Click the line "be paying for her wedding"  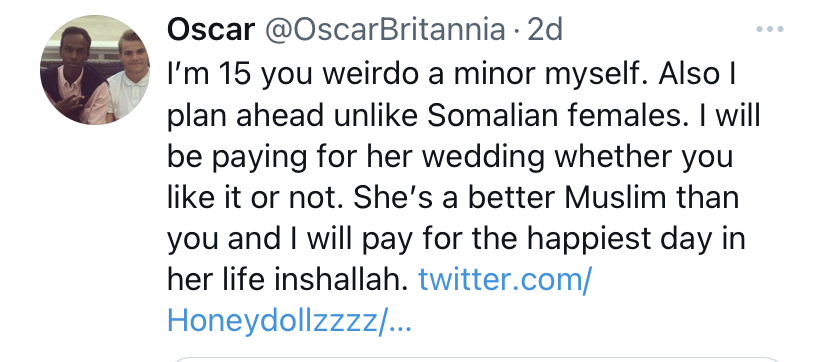point(450,157)
